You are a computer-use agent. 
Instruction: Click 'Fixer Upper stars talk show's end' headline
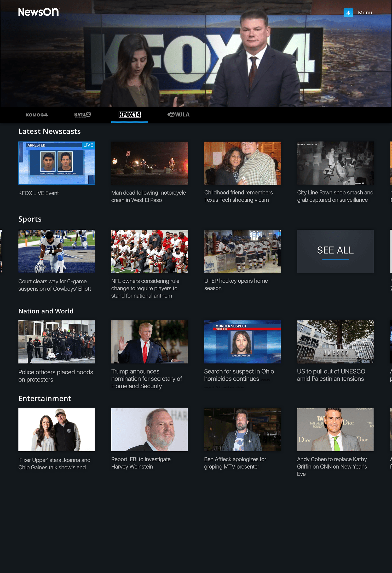(x=54, y=464)
